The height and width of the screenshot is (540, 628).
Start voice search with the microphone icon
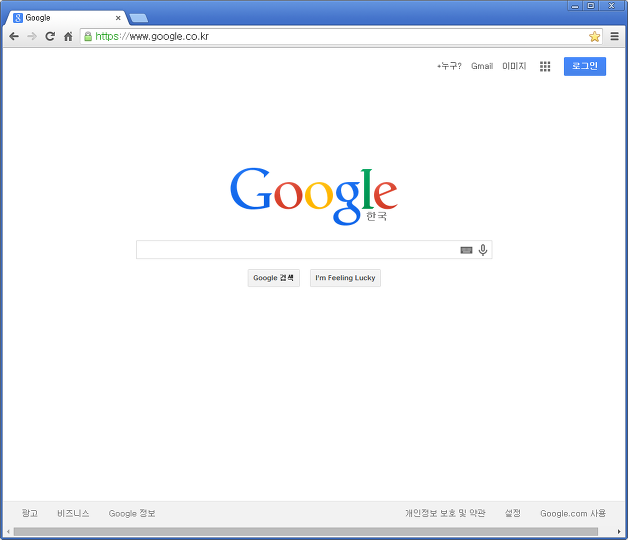[483, 250]
